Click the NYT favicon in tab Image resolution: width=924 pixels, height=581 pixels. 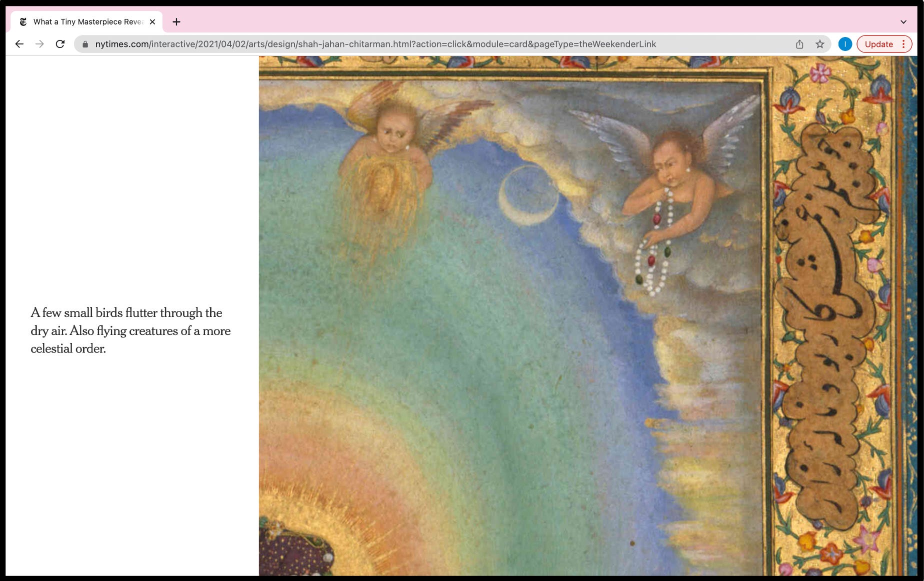(x=23, y=21)
